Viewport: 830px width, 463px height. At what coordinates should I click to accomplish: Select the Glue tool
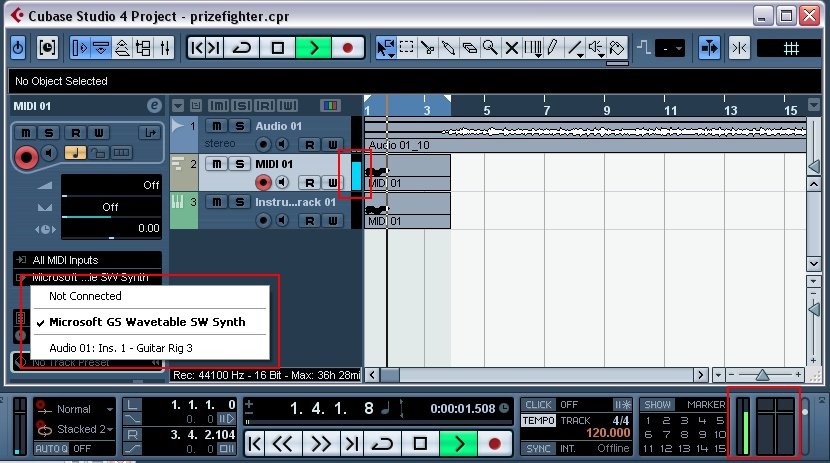(448, 48)
